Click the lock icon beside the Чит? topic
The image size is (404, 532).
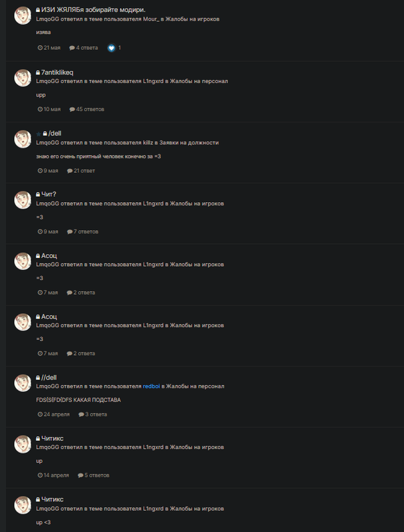pyautogui.click(x=38, y=194)
